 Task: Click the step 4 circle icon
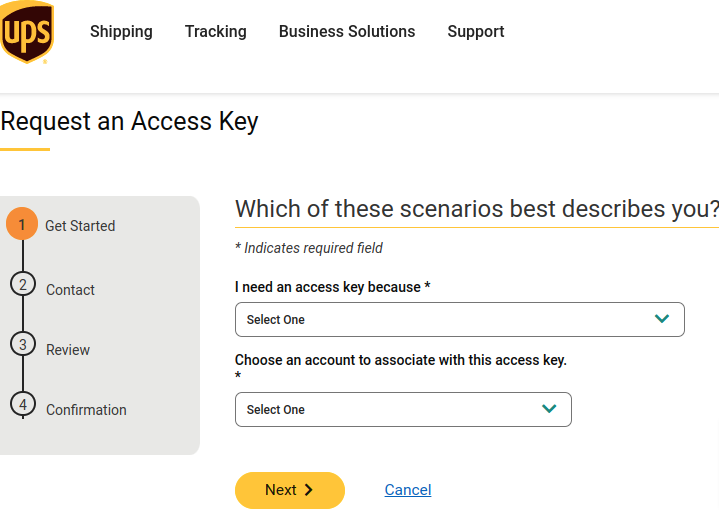[x=22, y=404]
